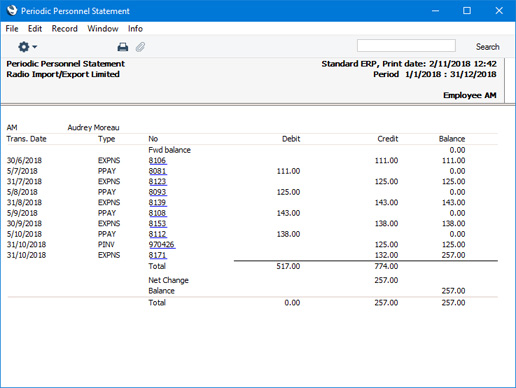Screen dimensions: 516x388
Task: Close the Periodic Personnel Statement window
Action: pyautogui.click(x=499, y=11)
